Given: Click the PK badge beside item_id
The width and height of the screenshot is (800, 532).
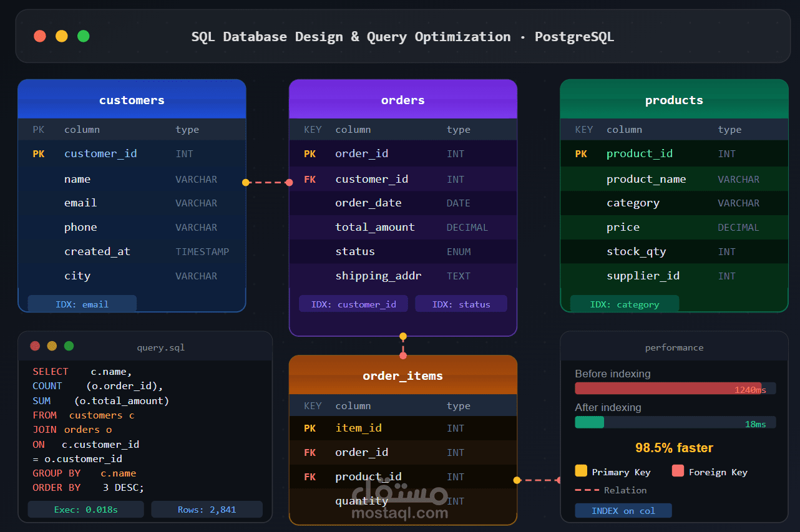Looking at the screenshot, I should [x=310, y=428].
